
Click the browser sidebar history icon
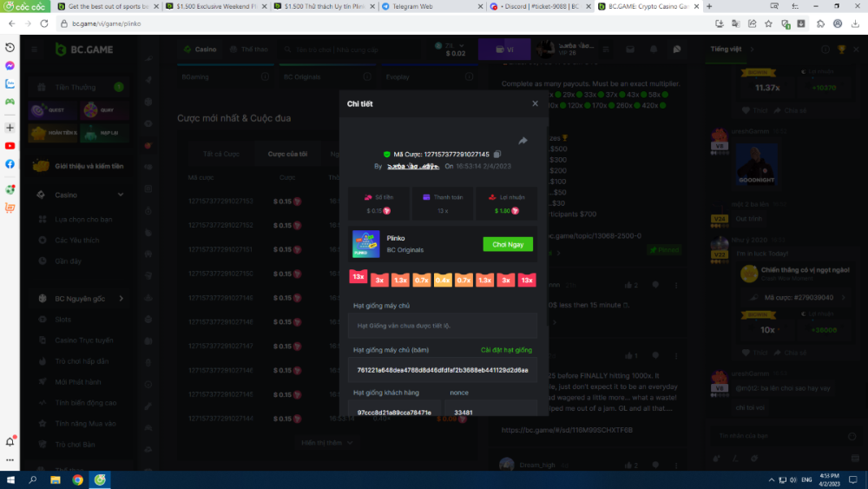click(10, 48)
